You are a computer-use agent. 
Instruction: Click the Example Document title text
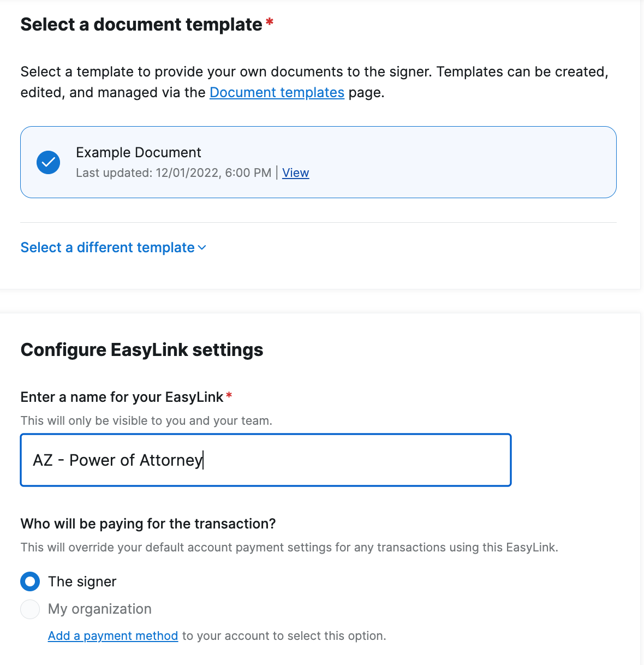pyautogui.click(x=138, y=152)
